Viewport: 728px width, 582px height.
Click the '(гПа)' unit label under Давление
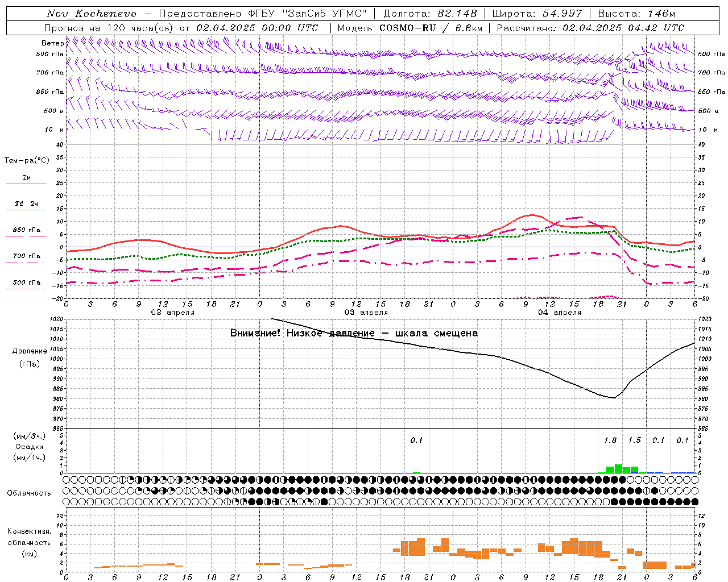(x=30, y=364)
